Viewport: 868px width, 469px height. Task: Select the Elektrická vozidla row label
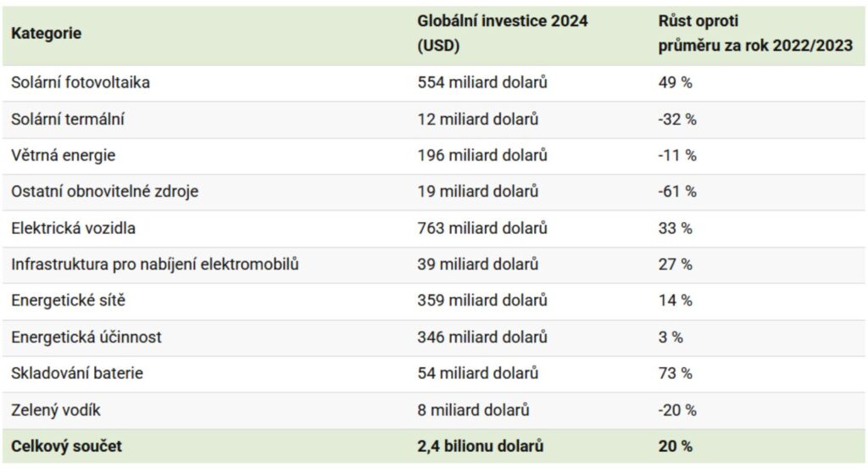pos(73,229)
